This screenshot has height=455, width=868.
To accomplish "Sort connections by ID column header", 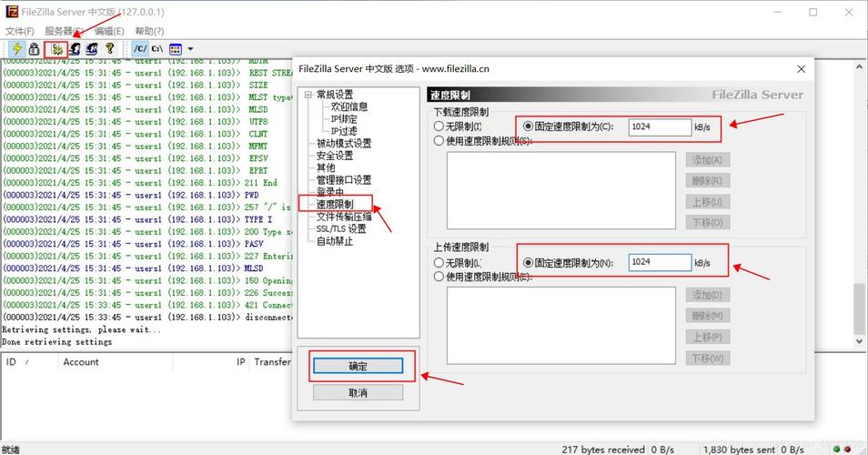I will (29, 362).
